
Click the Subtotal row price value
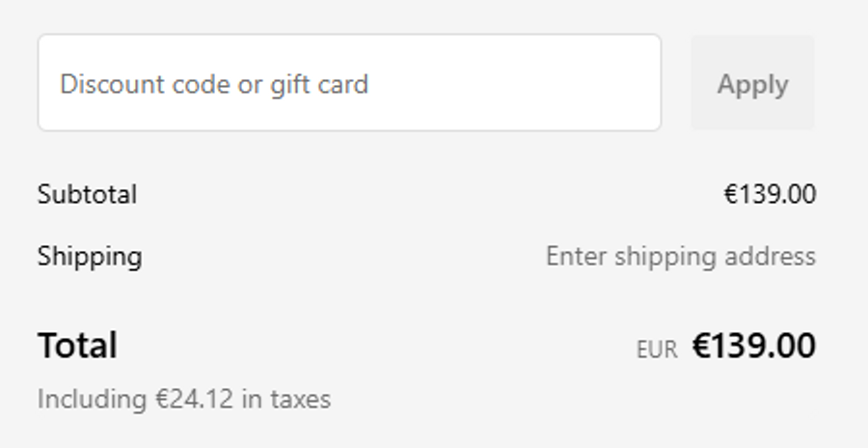(770, 194)
